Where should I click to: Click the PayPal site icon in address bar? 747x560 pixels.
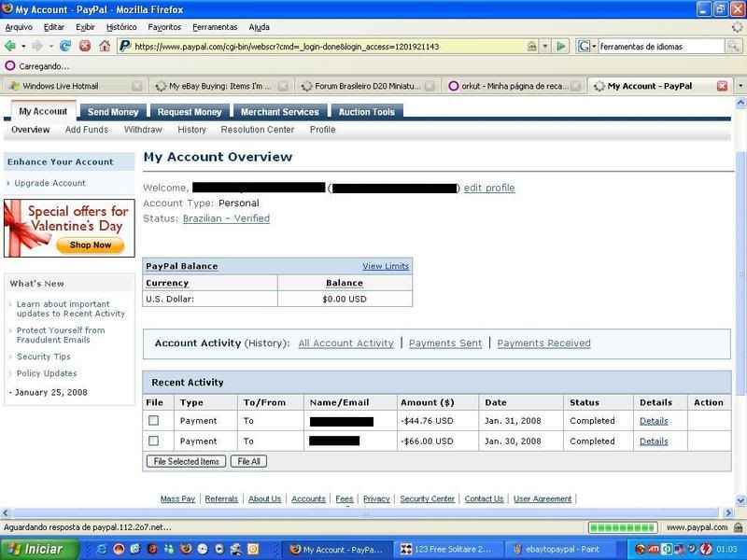(125, 46)
